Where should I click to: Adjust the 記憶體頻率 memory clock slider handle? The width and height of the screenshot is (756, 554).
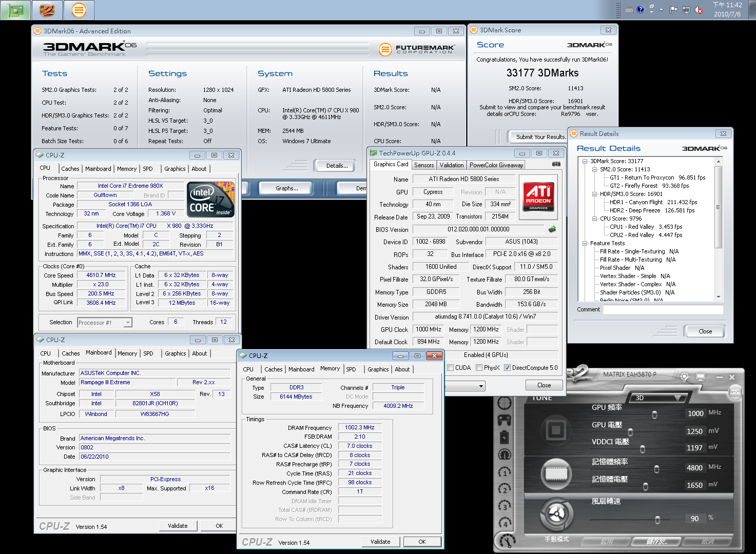(x=656, y=469)
